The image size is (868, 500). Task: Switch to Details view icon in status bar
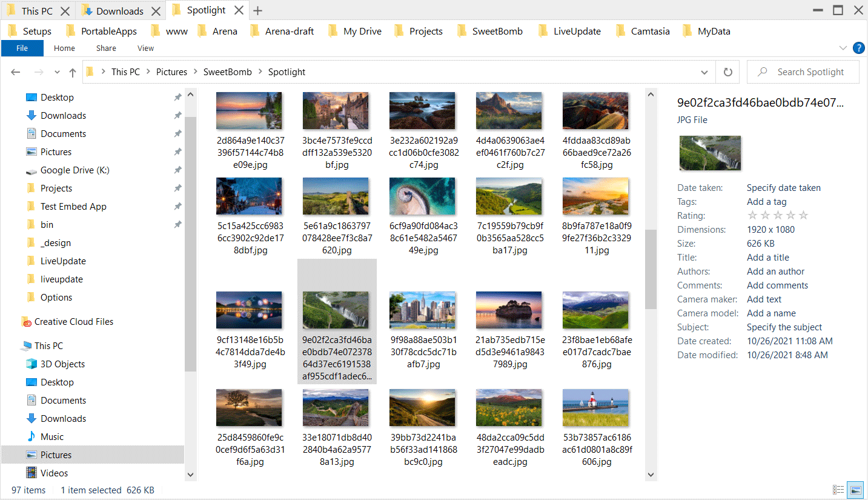tap(838, 490)
